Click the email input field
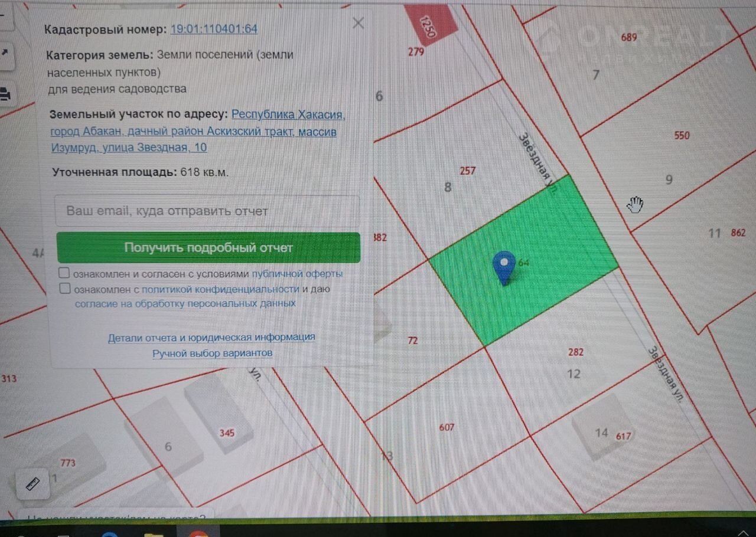Image resolution: width=756 pixels, height=537 pixels. tap(207, 211)
